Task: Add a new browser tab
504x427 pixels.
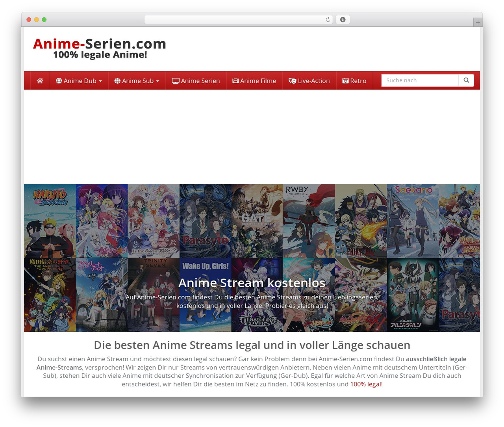Action: [x=478, y=22]
